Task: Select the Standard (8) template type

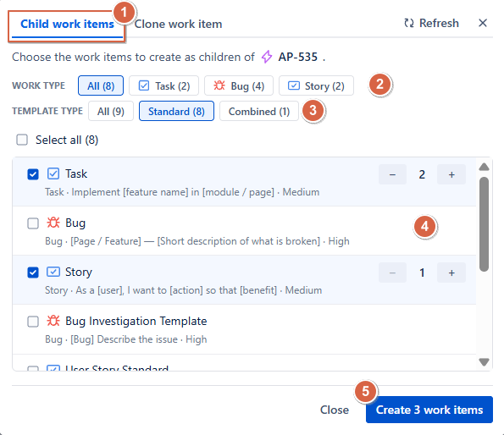Action: [x=176, y=111]
